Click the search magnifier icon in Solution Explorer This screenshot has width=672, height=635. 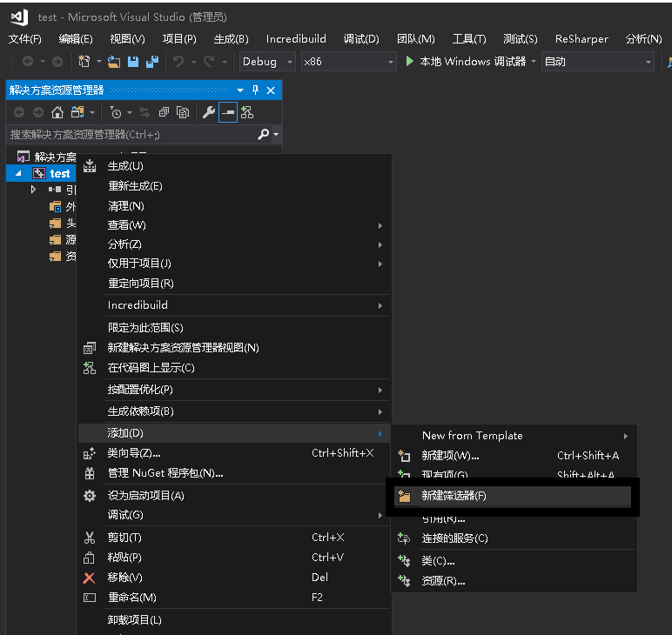click(x=263, y=135)
